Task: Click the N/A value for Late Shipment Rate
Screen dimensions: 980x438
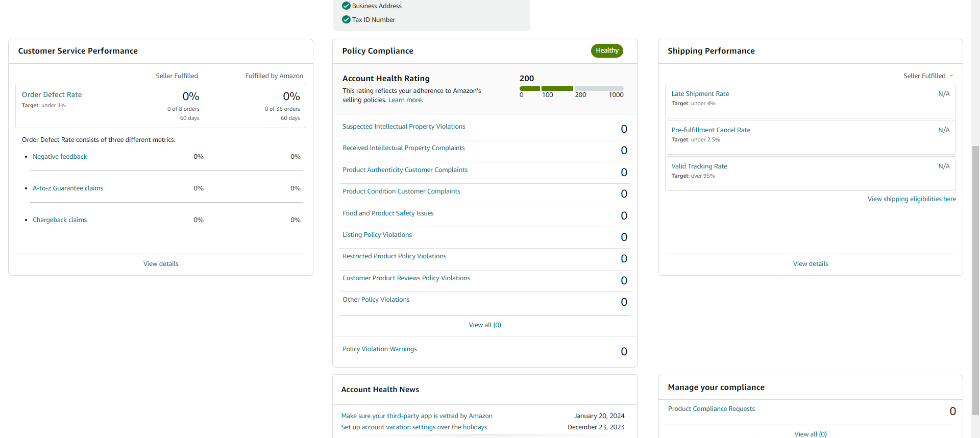Action: [x=944, y=94]
